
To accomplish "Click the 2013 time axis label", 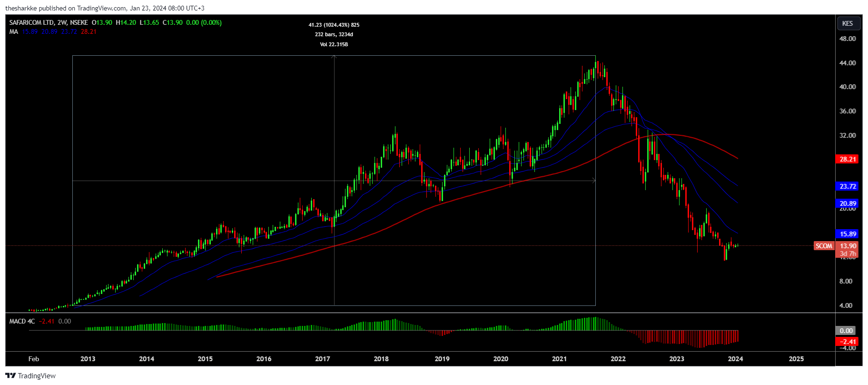I will (x=88, y=359).
